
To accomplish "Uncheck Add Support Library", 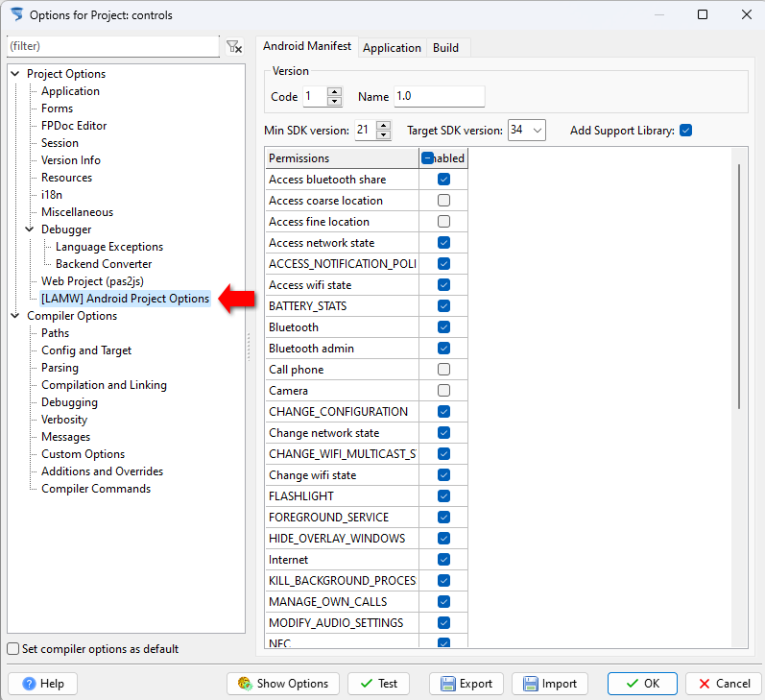I will [x=685, y=131].
